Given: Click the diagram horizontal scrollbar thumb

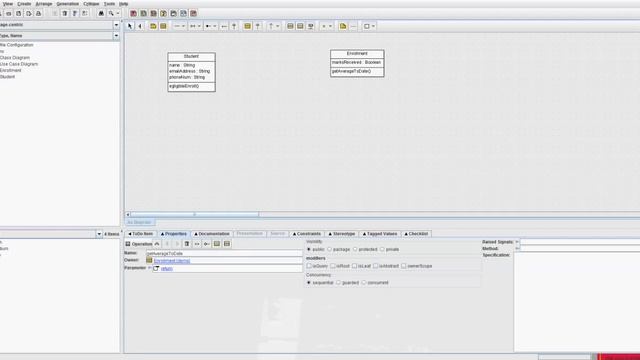Looking at the screenshot, I should click(194, 214).
